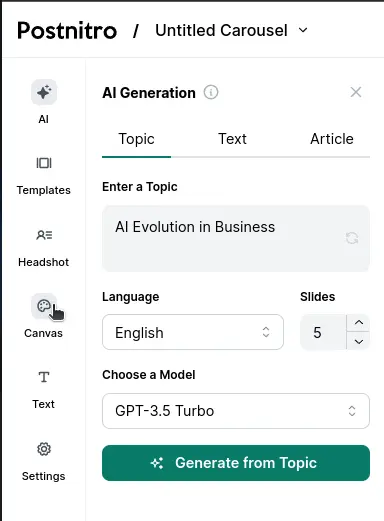Expand the Untitled Carousel title chevron

(x=303, y=30)
